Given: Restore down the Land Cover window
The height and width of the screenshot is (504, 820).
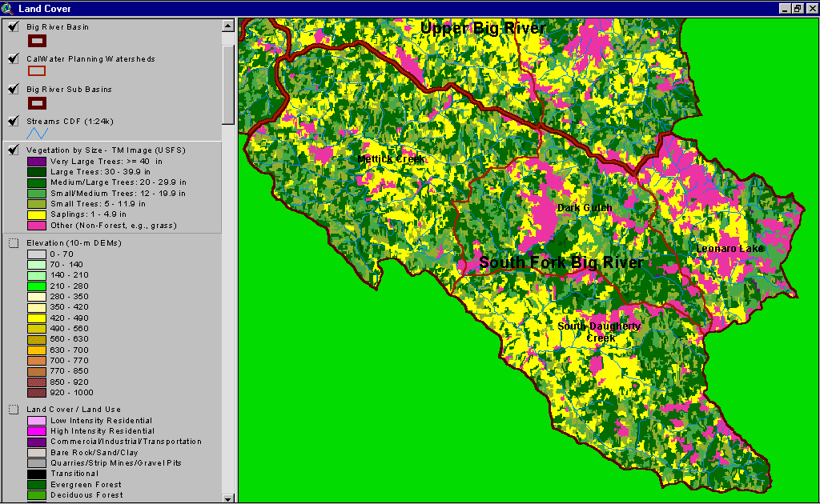Looking at the screenshot, I should pyautogui.click(x=797, y=8).
